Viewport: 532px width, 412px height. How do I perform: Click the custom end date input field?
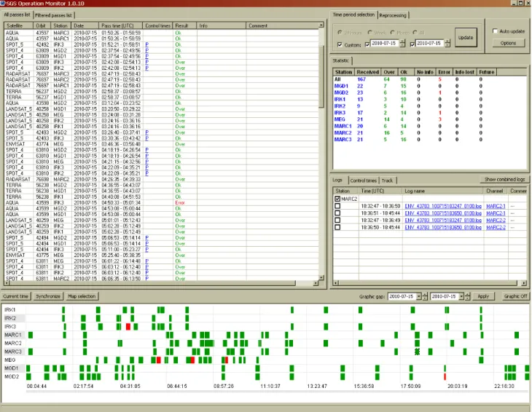pos(430,44)
